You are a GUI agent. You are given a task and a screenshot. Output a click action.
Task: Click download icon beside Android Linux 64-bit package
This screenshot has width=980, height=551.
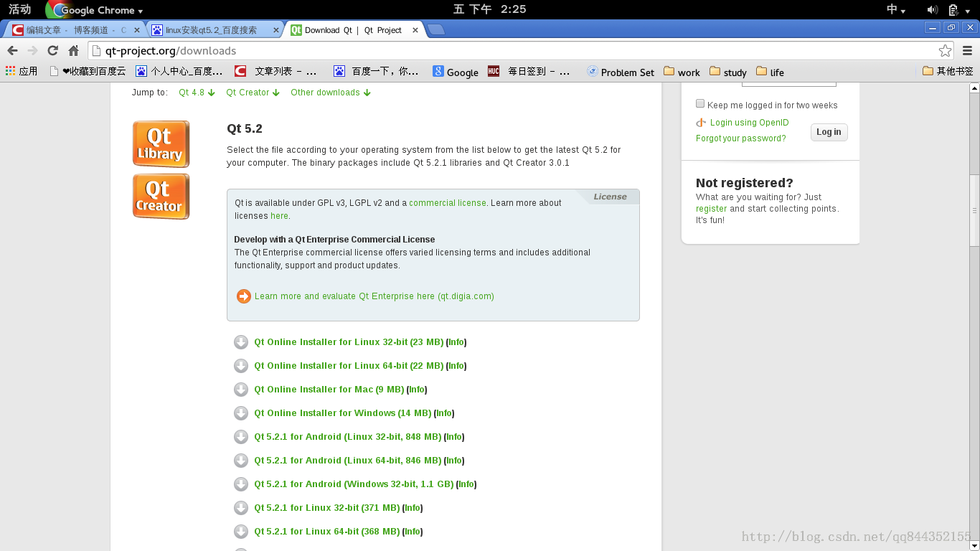coord(241,461)
